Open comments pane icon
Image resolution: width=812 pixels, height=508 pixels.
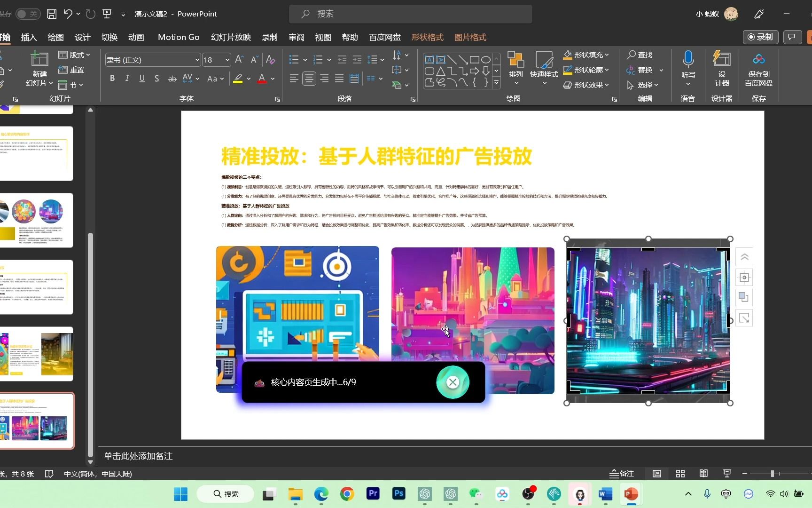tap(792, 37)
